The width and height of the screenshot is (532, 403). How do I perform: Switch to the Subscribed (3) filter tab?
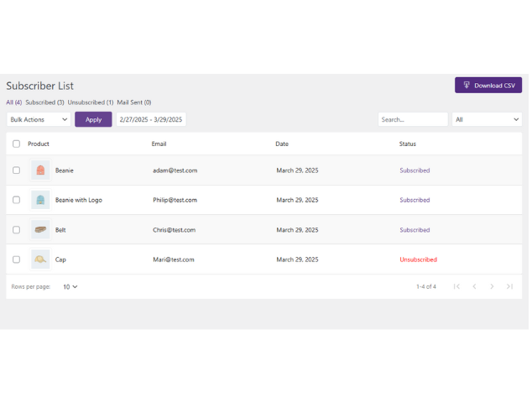coord(45,102)
